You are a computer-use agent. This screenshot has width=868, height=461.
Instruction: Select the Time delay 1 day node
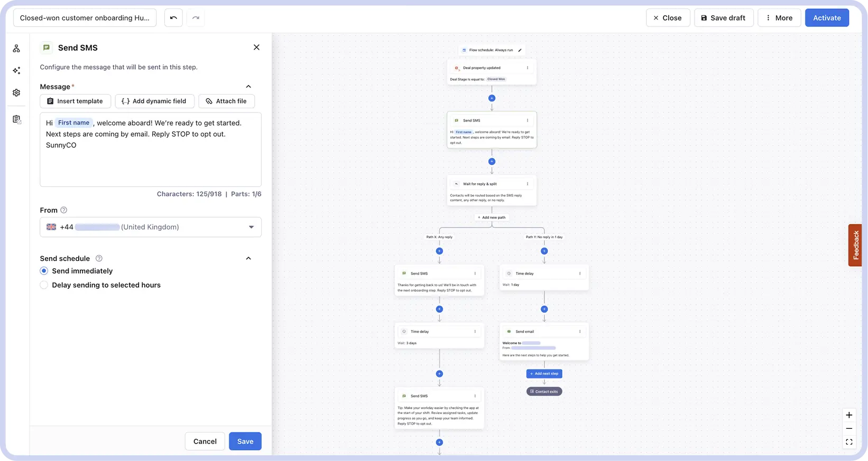coord(544,278)
